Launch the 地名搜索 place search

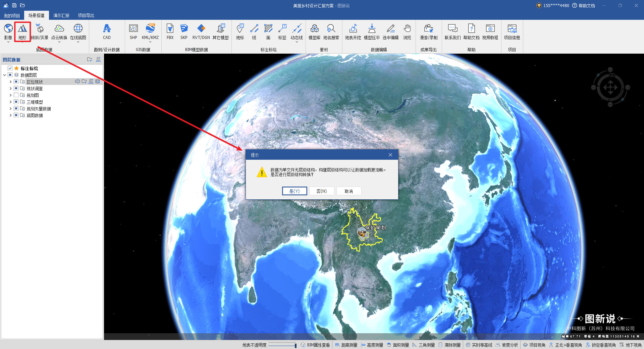point(331,32)
